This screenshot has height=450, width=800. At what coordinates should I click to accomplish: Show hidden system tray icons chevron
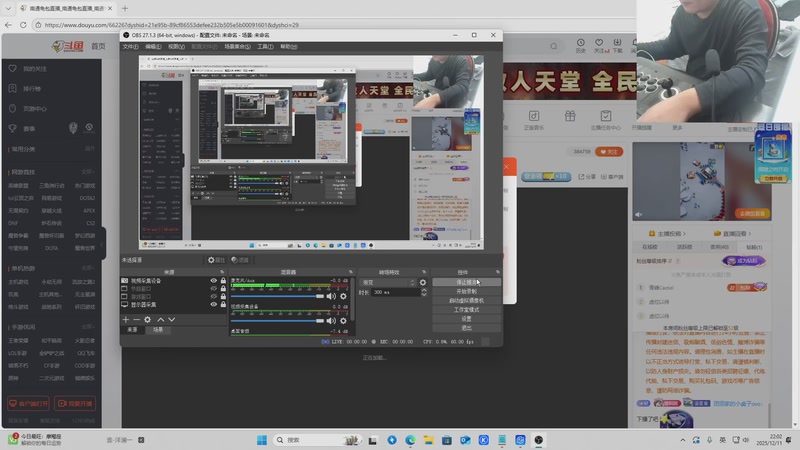point(683,440)
